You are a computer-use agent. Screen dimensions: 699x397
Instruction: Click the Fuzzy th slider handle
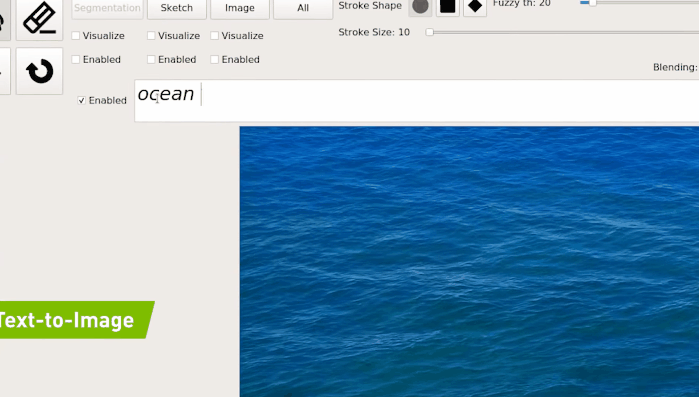coord(592,3)
